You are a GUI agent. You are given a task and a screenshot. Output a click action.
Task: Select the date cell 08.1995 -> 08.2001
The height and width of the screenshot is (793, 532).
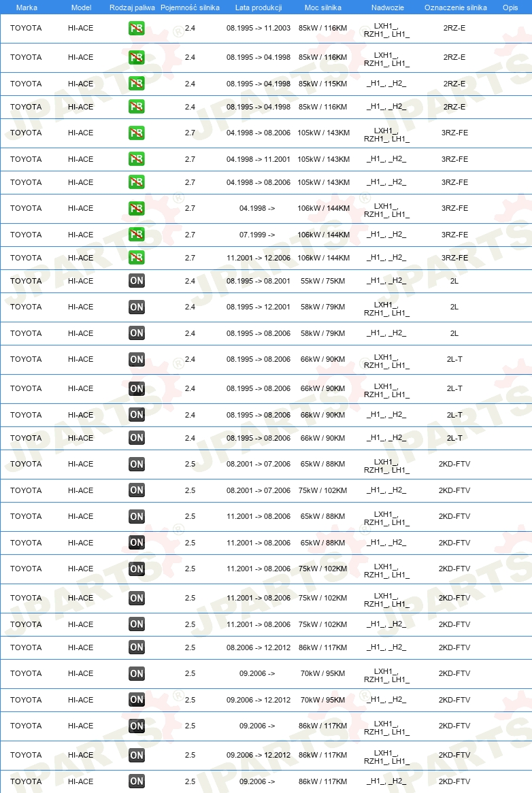point(259,281)
